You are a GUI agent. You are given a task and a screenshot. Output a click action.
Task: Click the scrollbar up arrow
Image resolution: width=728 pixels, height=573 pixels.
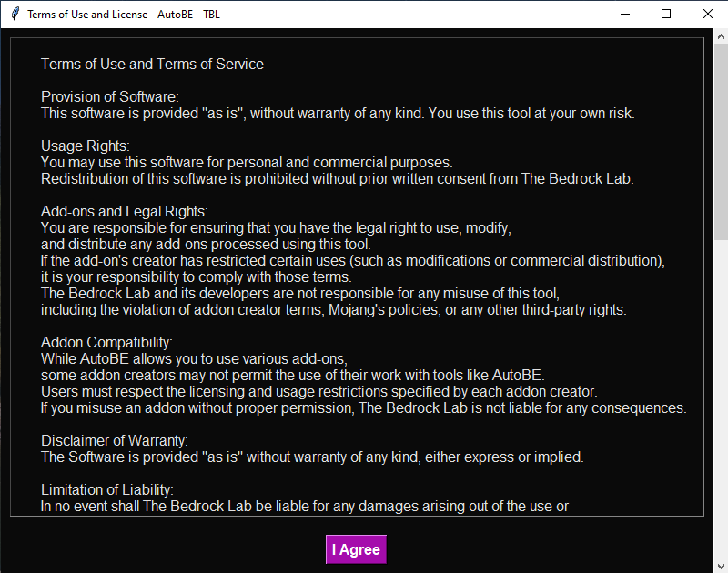721,36
